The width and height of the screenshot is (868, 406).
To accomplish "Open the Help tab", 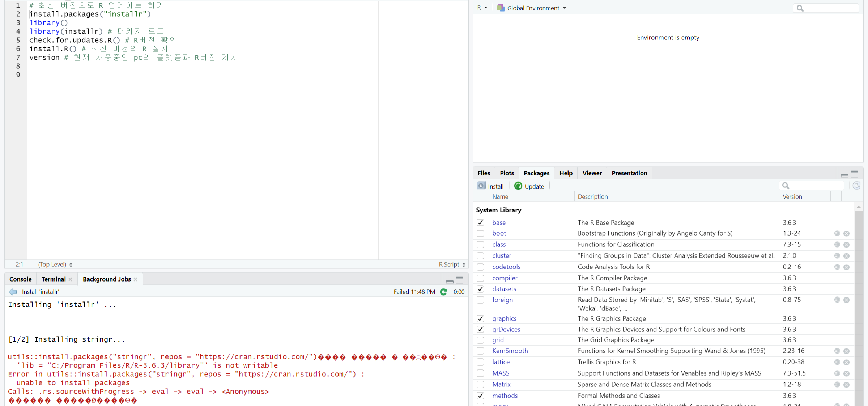I will tap(566, 173).
